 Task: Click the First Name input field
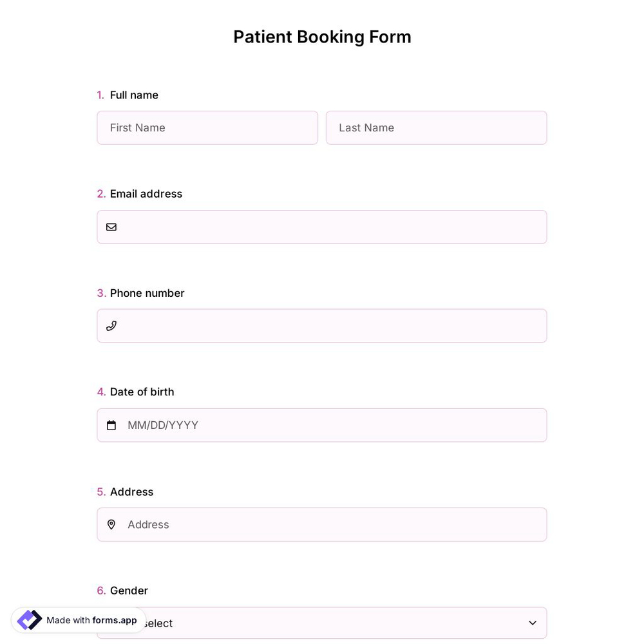[207, 128]
